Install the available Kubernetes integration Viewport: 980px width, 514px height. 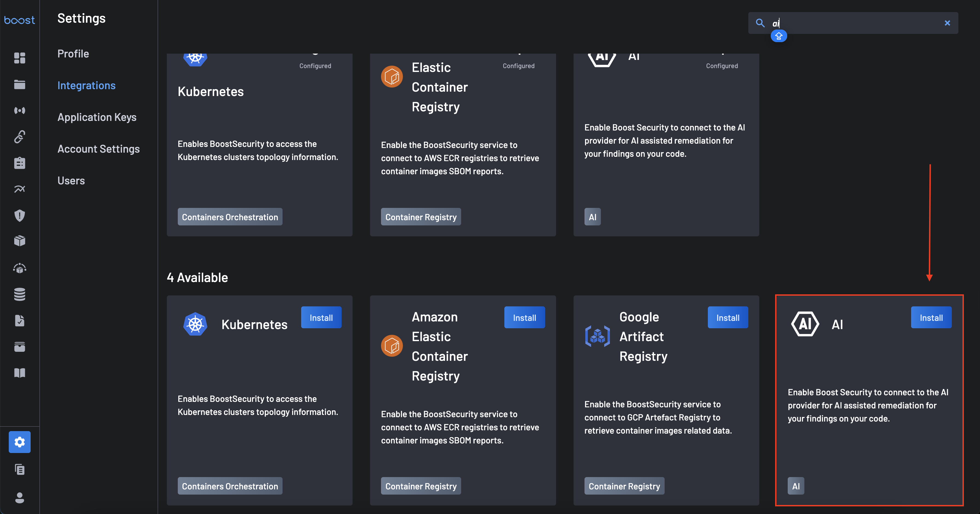click(x=321, y=318)
